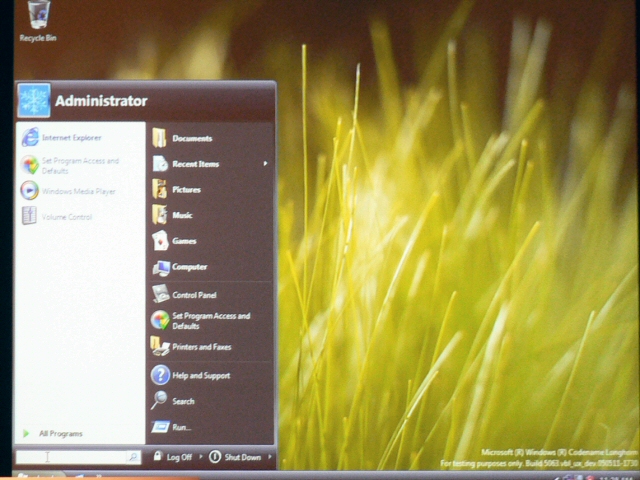Click the Log Off lock icon
Screen dimensions: 640x480
158,456
